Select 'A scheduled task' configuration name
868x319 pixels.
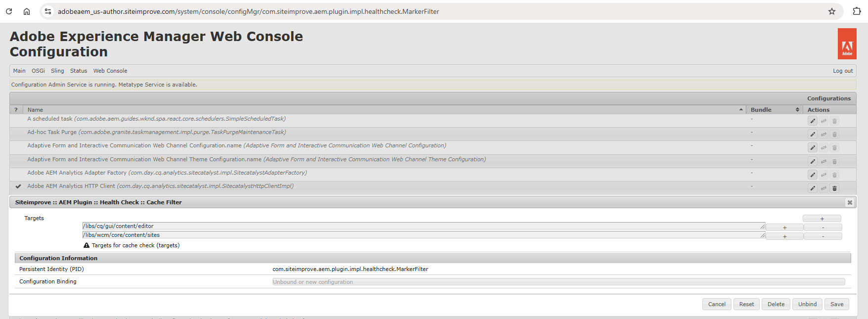point(156,119)
